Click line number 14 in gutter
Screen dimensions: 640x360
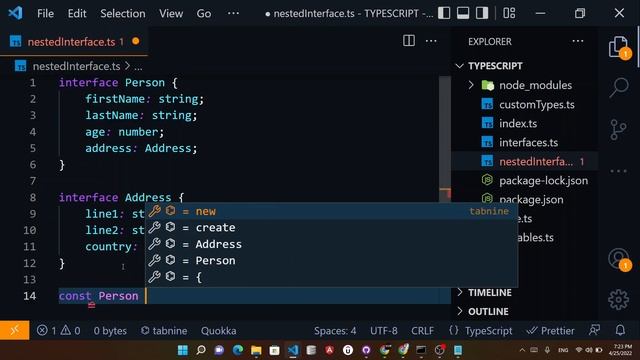coord(30,296)
